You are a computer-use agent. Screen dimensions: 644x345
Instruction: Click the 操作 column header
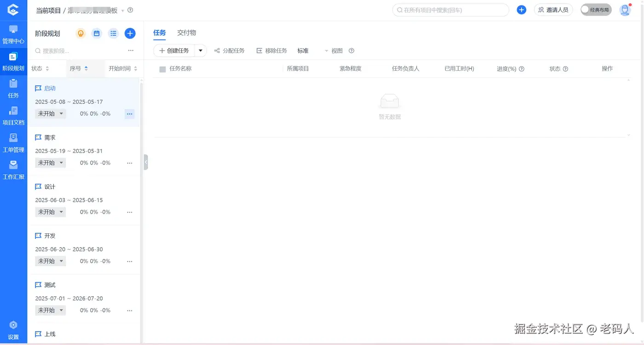(607, 69)
